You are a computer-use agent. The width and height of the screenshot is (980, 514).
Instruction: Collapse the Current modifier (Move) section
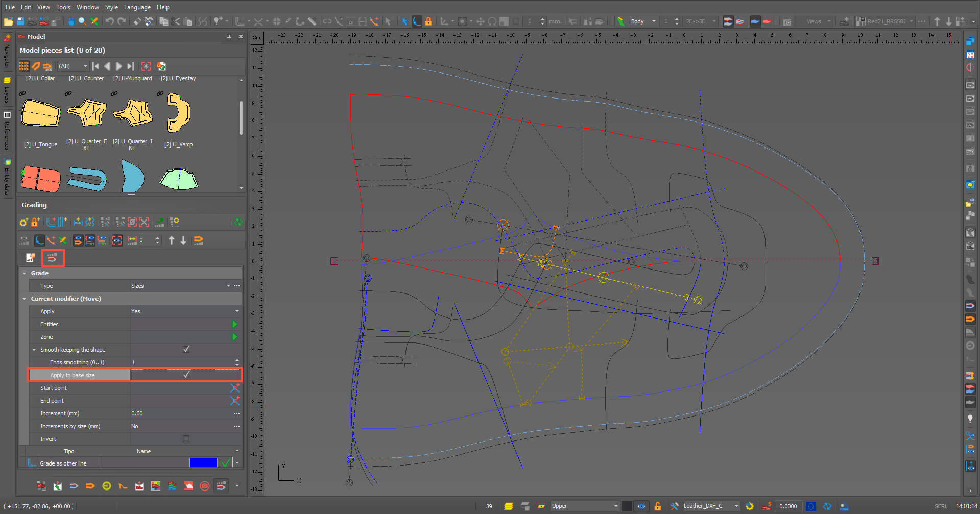(24, 299)
